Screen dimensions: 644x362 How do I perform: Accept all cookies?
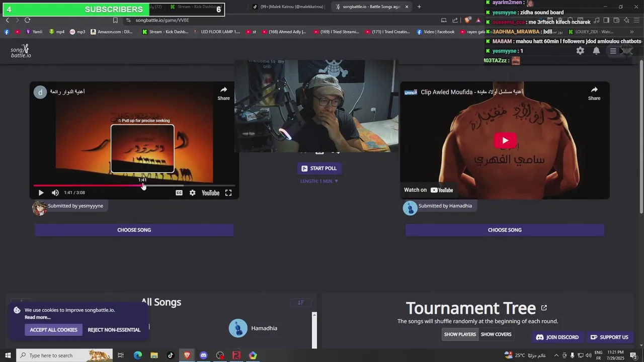pos(53,330)
